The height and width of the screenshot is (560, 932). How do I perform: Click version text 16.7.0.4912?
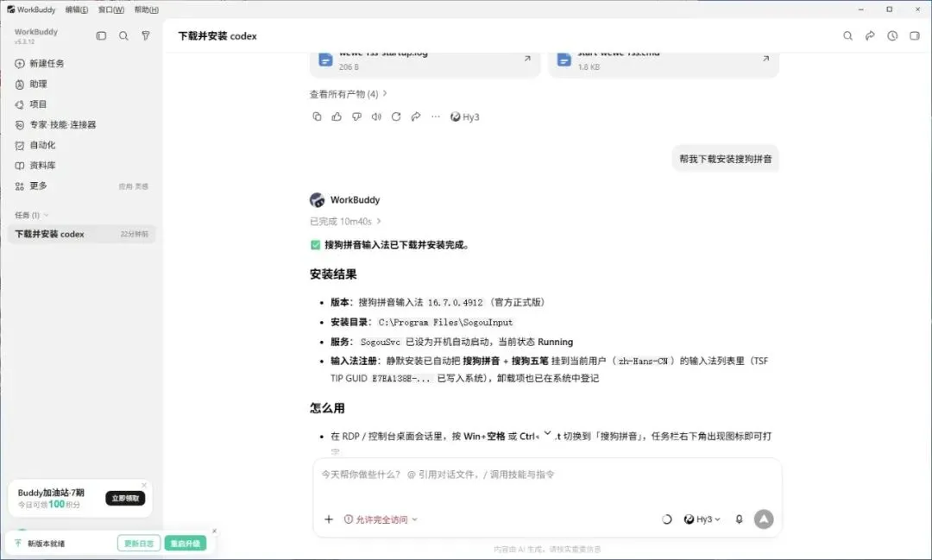(456, 302)
